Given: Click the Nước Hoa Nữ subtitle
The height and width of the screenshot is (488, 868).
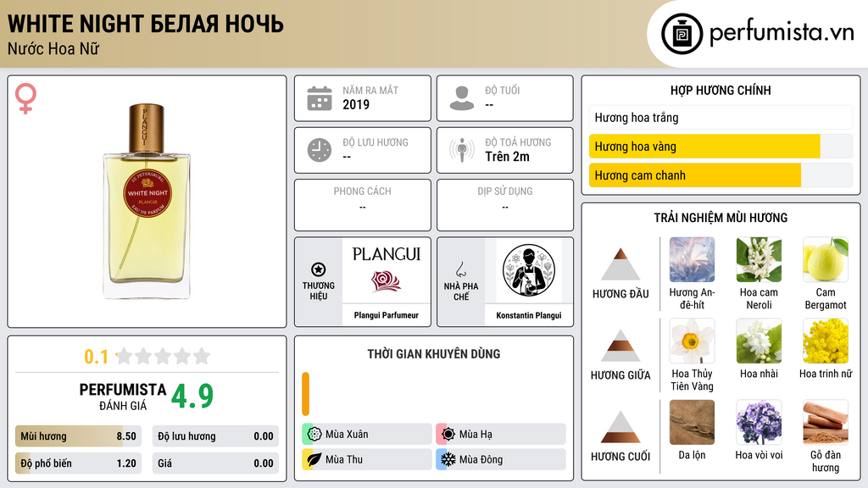Looking at the screenshot, I should click(x=53, y=49).
